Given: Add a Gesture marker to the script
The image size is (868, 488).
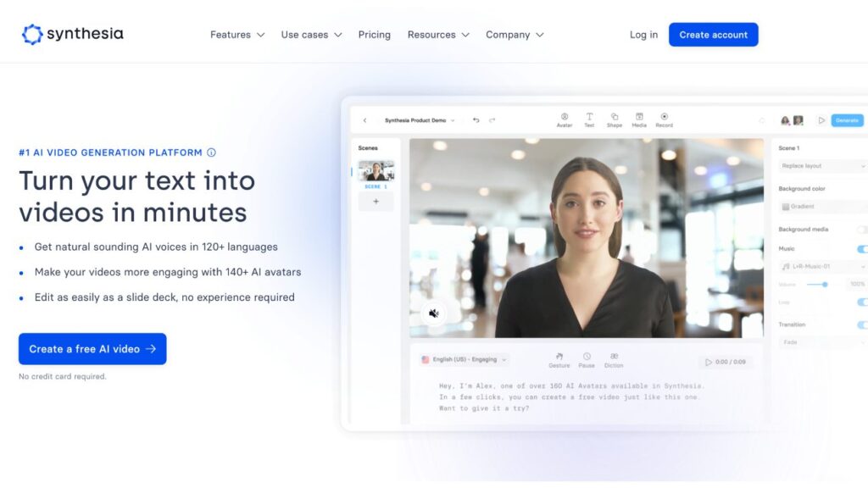Looking at the screenshot, I should point(559,360).
